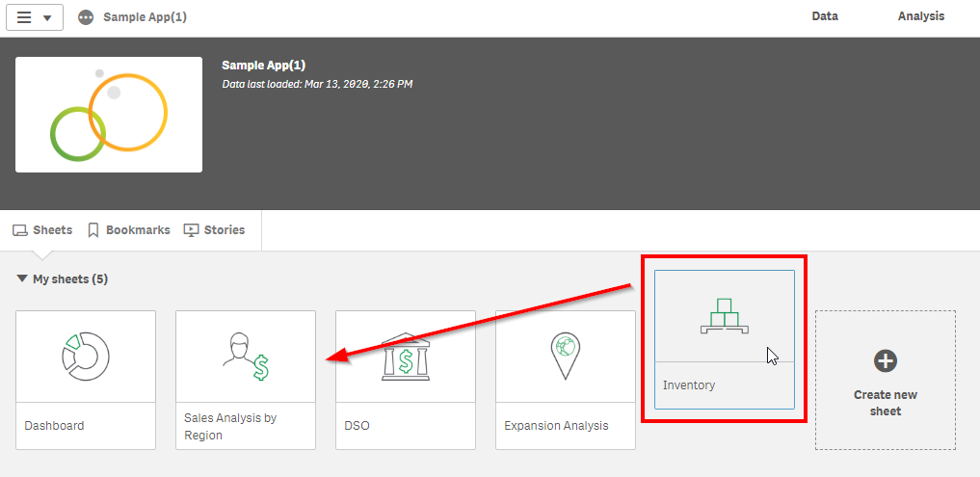Click the Sales Analysis by Region label

[x=230, y=426]
